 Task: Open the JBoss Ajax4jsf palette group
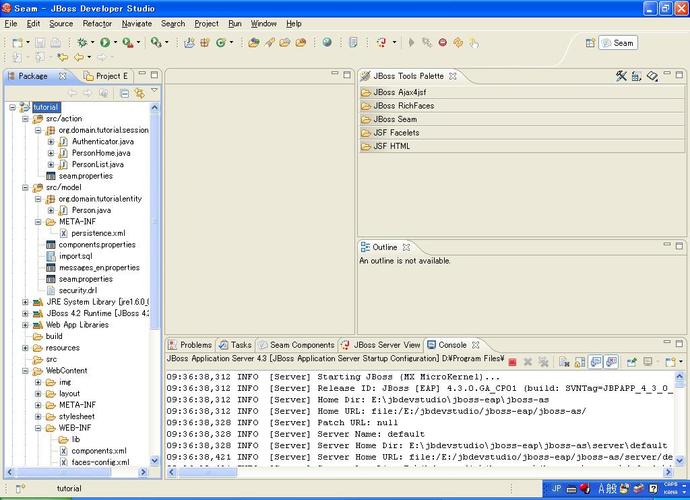pyautogui.click(x=522, y=92)
